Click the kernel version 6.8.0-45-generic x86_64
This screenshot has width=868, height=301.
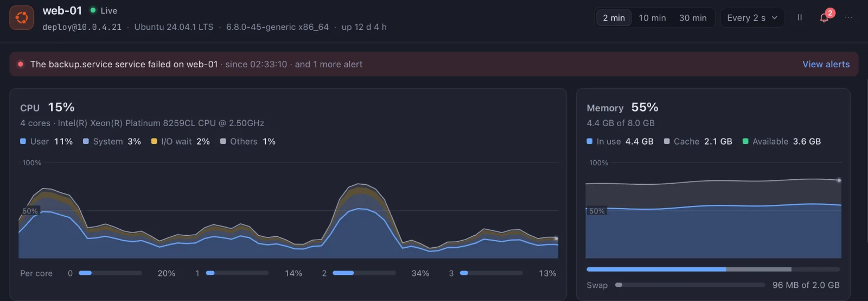point(277,27)
